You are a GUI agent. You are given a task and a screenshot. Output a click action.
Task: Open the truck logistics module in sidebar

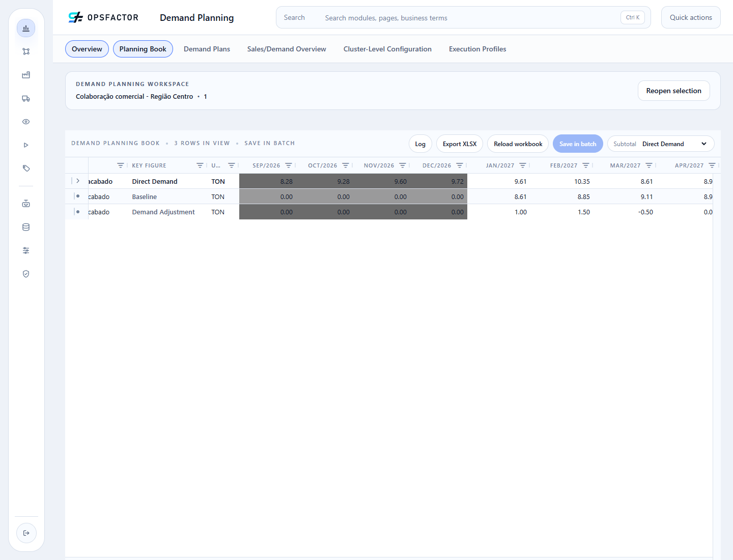pos(26,98)
